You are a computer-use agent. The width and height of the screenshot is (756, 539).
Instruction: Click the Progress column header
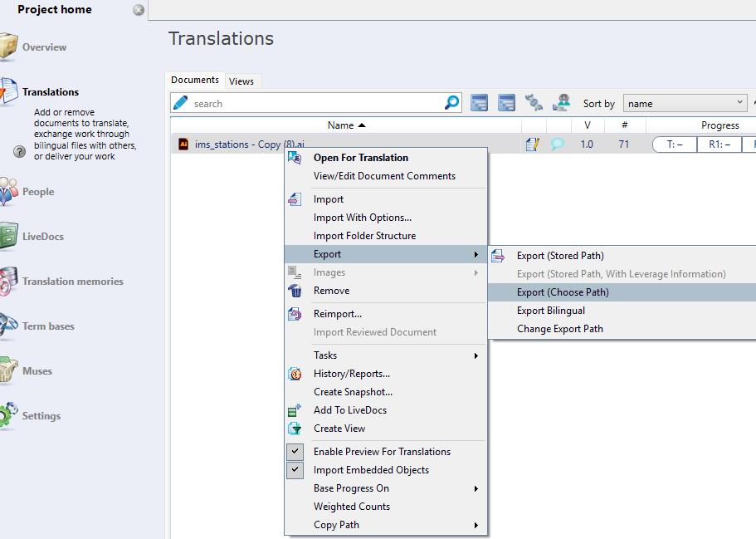coord(719,125)
